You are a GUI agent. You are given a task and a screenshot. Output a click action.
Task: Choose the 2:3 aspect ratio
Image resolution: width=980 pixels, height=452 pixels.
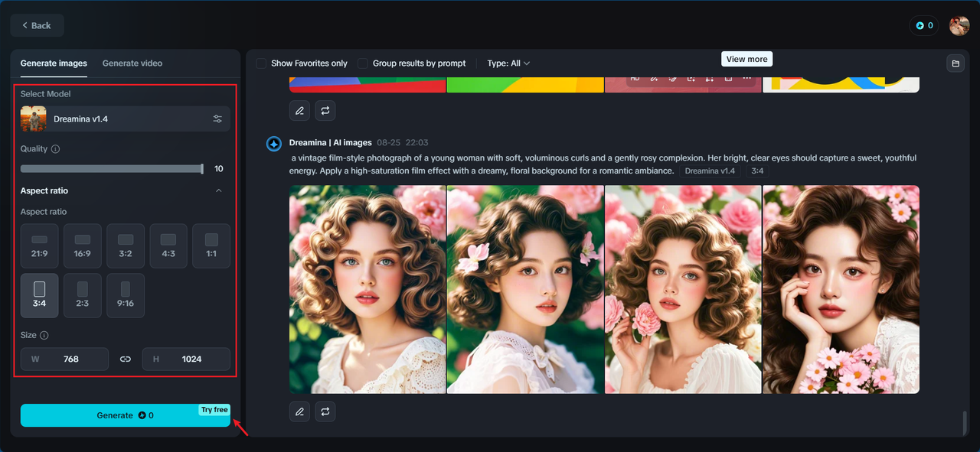(83, 295)
